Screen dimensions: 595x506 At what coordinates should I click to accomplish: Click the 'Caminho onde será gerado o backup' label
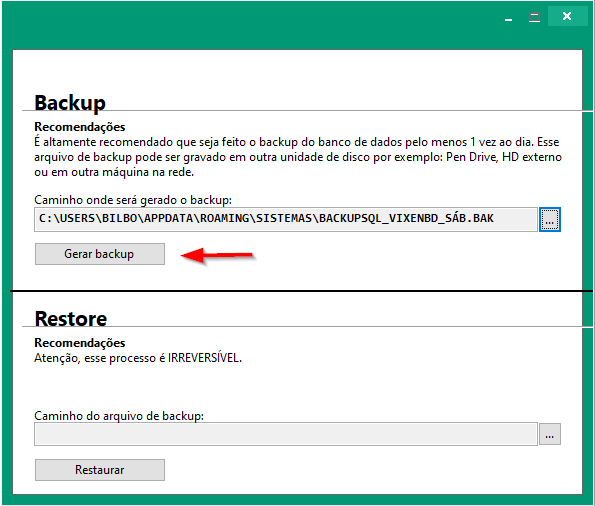133,200
